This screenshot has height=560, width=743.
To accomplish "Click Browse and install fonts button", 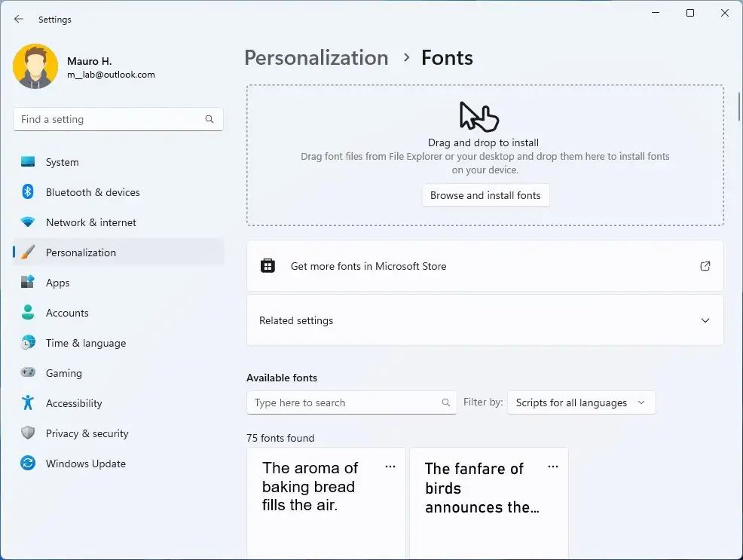I will pyautogui.click(x=485, y=195).
